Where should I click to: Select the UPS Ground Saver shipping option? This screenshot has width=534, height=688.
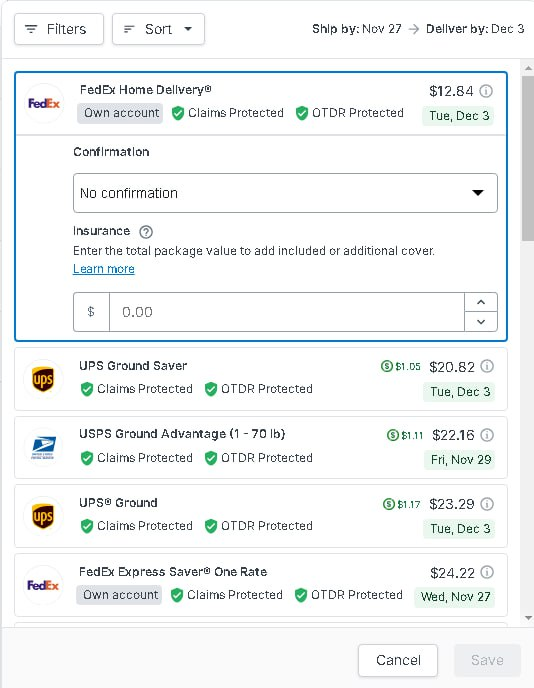pyautogui.click(x=261, y=379)
